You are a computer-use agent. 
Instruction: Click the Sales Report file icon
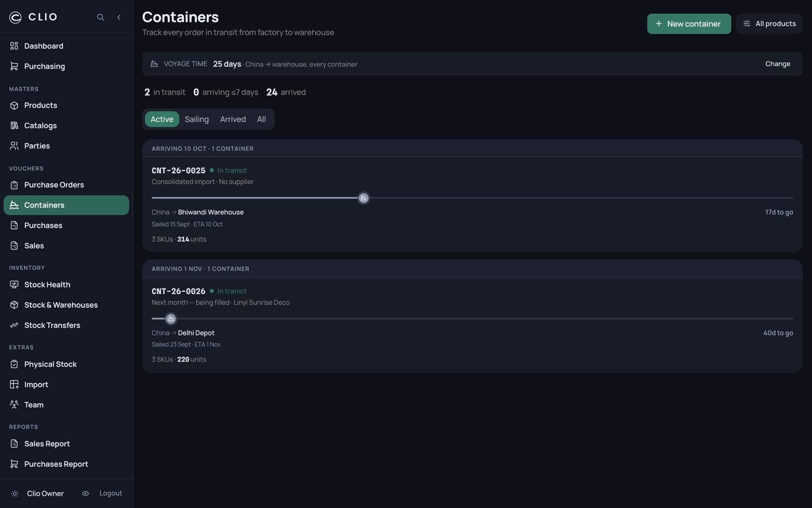pos(14,444)
